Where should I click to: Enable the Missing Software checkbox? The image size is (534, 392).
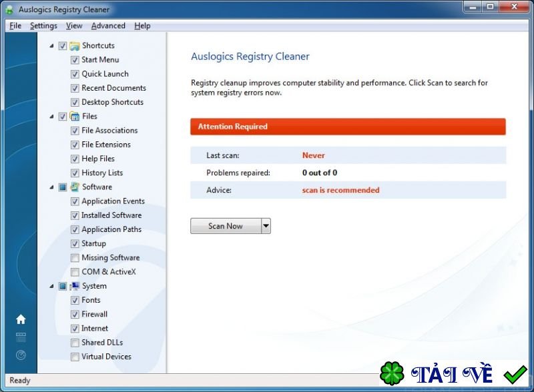pyautogui.click(x=75, y=258)
